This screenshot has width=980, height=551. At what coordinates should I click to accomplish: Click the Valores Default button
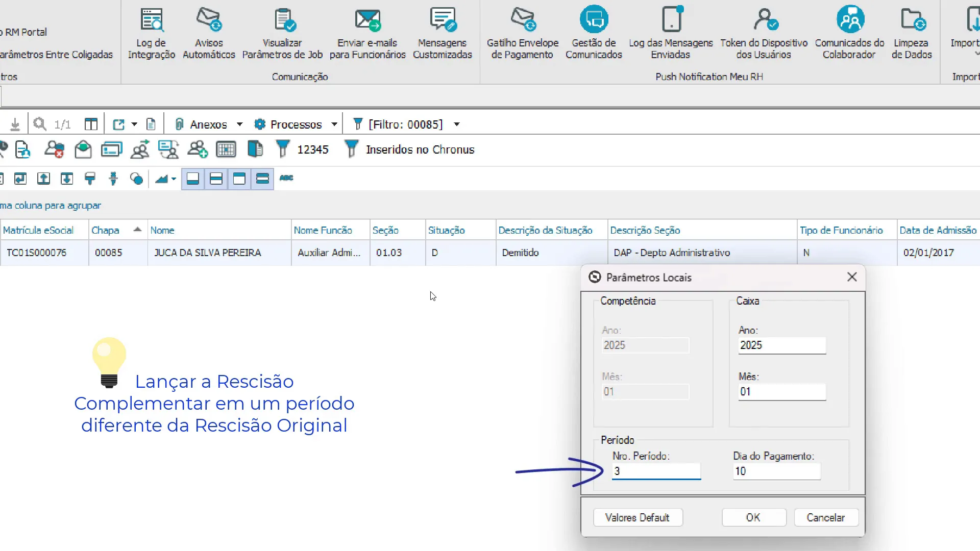638,517
